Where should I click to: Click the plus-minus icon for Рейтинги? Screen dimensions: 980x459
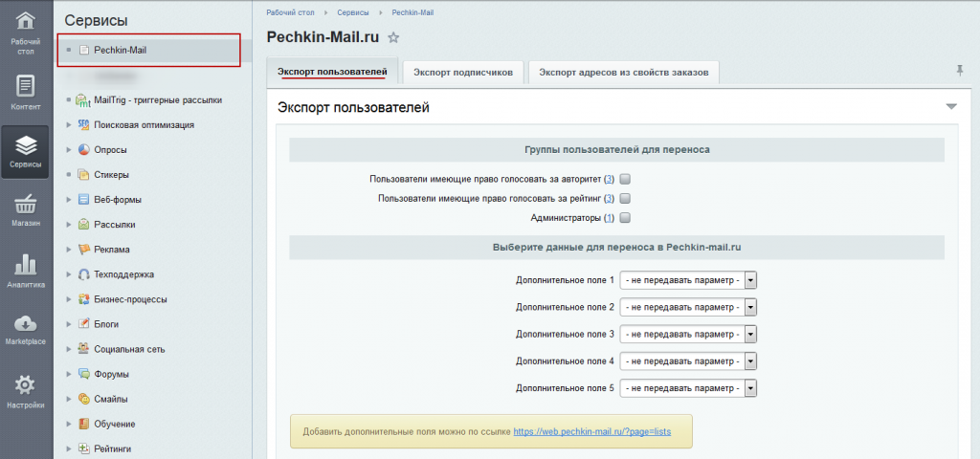coord(84,448)
